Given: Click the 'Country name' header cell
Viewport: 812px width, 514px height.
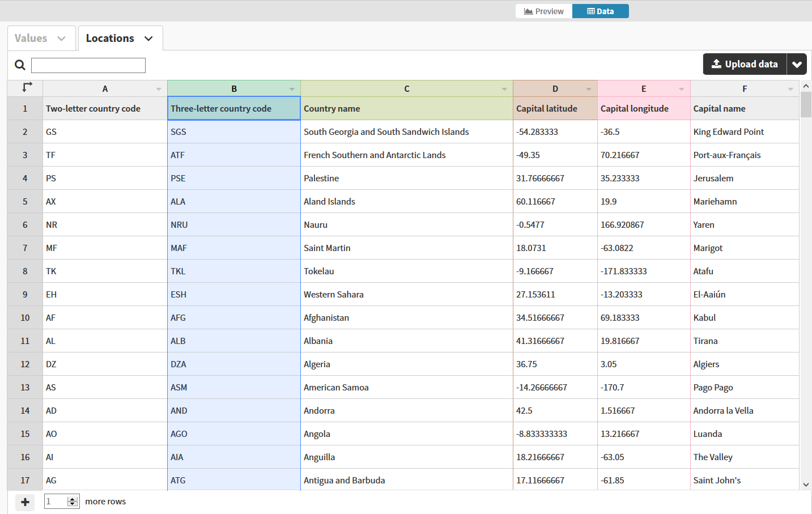Looking at the screenshot, I should 407,108.
